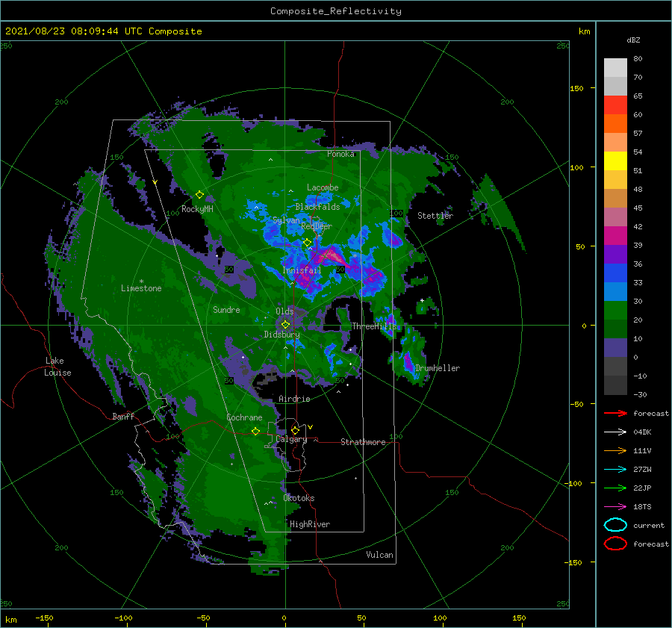The width and height of the screenshot is (672, 628).
Task: Click the Banff label
Action: coord(123,416)
